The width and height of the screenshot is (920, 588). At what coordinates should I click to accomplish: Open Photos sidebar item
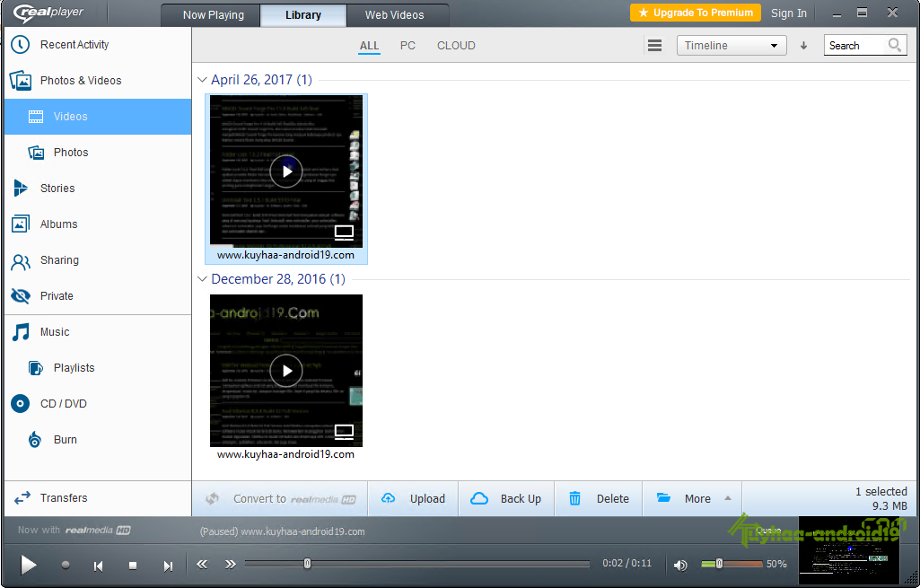pyautogui.click(x=98, y=153)
